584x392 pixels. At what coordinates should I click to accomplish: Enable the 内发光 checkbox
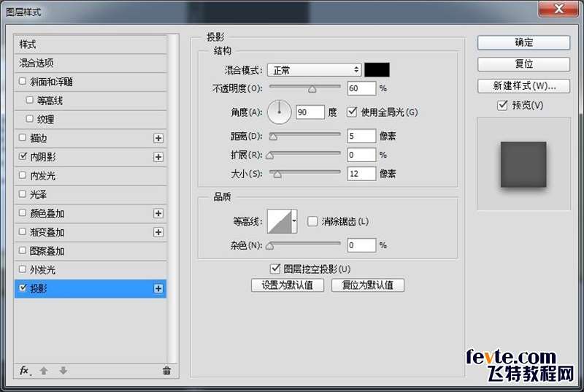tap(23, 175)
